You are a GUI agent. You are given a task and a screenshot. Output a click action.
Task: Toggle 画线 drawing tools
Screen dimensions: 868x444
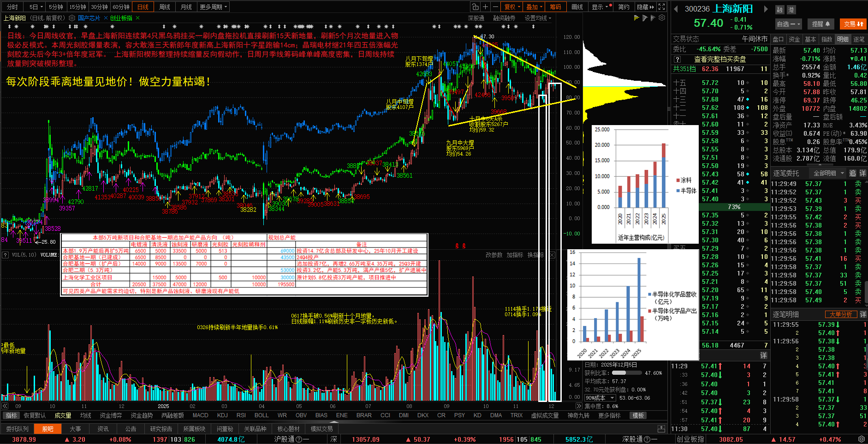click(577, 7)
